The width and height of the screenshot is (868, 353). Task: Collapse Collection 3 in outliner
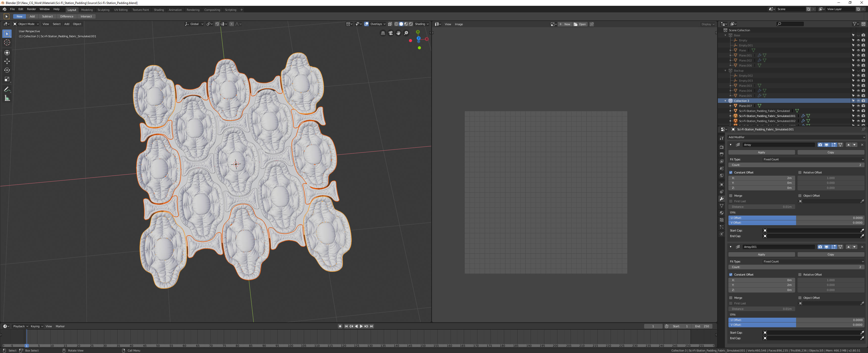(x=725, y=101)
